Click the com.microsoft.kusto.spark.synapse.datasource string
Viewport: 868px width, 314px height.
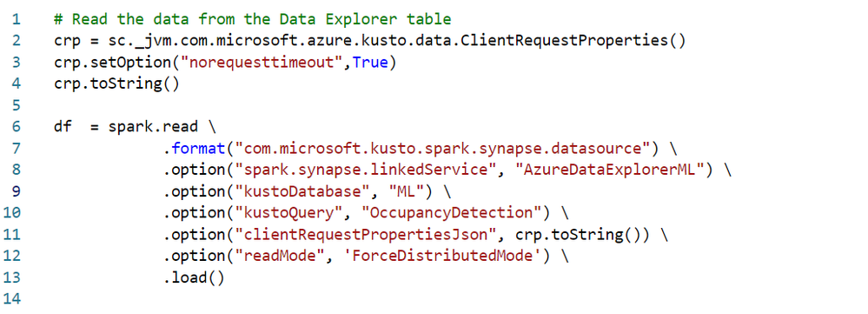442,149
